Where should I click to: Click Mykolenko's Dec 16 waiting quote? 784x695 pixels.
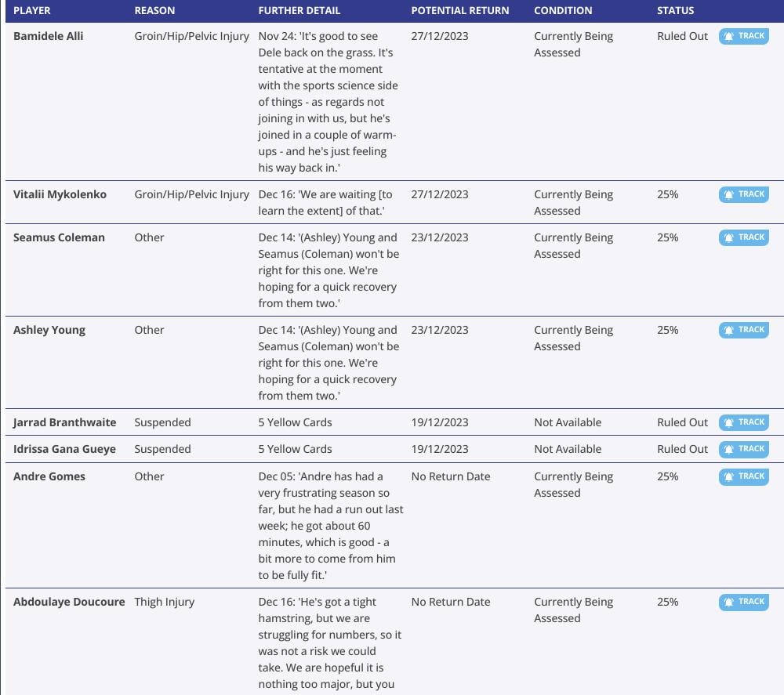325,202
